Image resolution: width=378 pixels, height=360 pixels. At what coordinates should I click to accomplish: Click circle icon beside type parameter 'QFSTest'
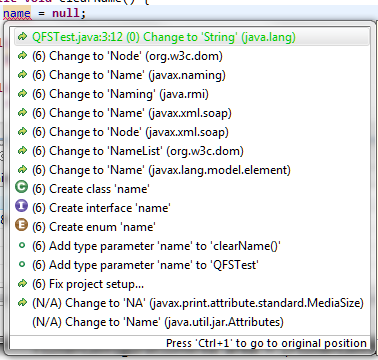[22, 264]
